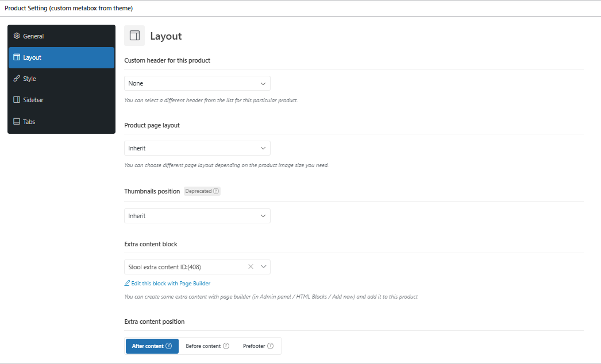Open the Style settings tab

point(30,79)
